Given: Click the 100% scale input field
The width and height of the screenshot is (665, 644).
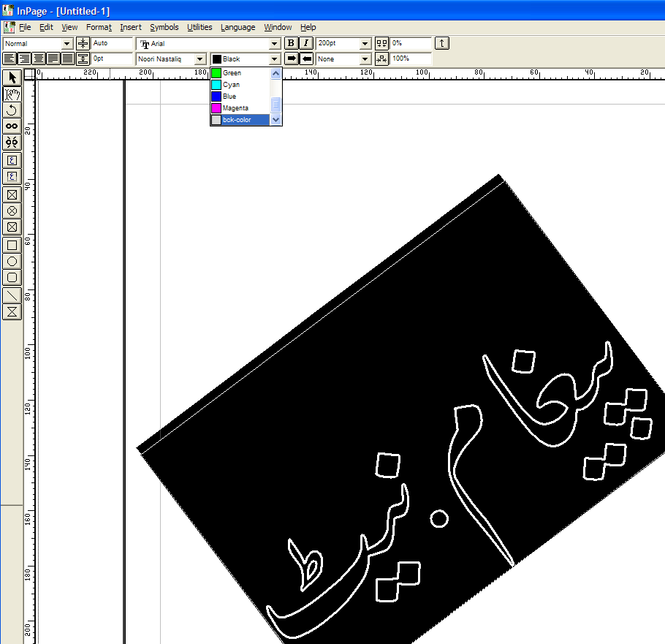Looking at the screenshot, I should point(411,58).
